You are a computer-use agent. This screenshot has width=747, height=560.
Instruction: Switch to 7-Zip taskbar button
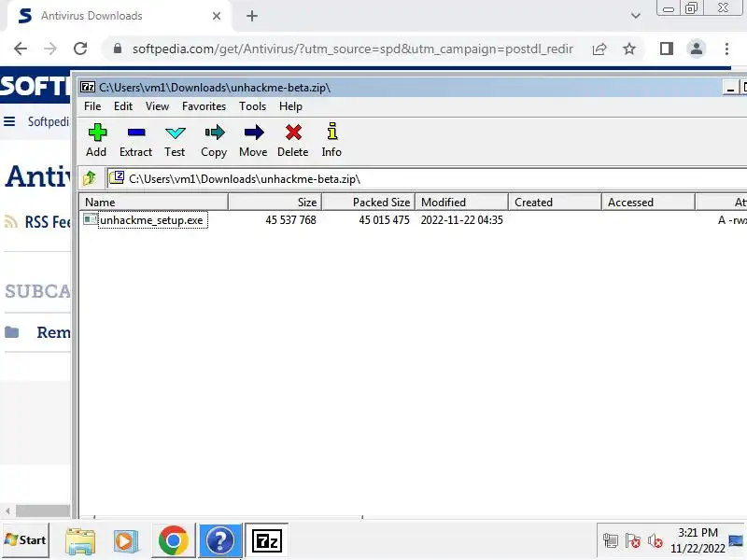click(267, 541)
